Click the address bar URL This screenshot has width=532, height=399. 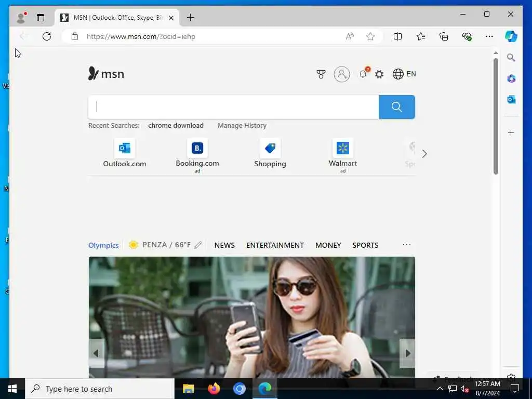[x=141, y=36]
